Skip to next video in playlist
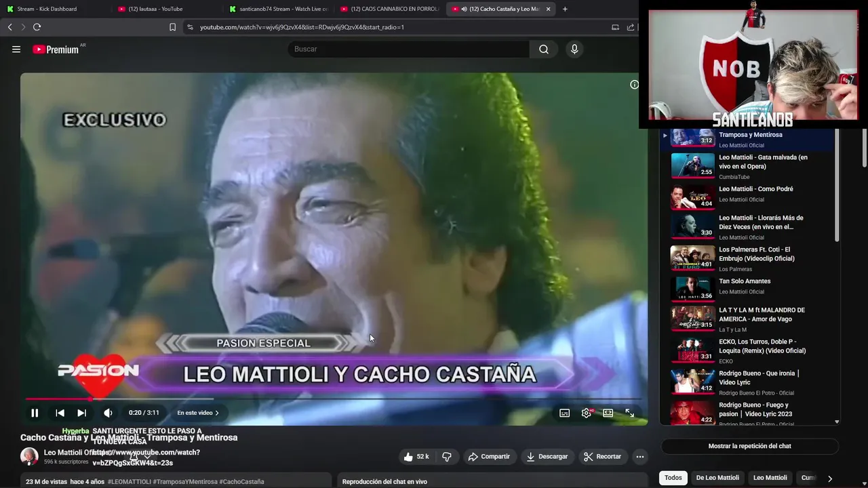This screenshot has width=868, height=488. tap(81, 413)
